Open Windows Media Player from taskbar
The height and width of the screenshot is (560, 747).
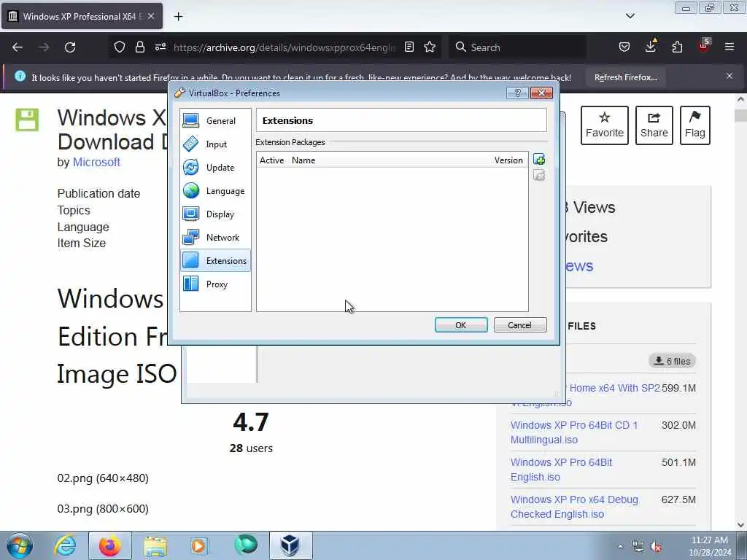[x=199, y=545]
